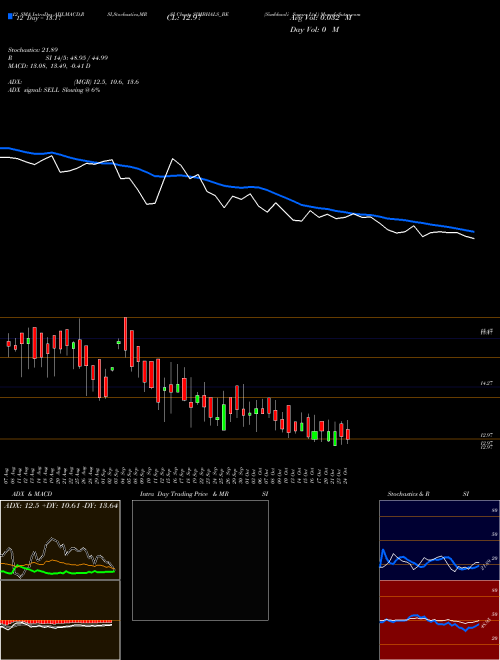Click the blue 12 Day legend square
Screen dimensions: 500x660
(x=10, y=16)
